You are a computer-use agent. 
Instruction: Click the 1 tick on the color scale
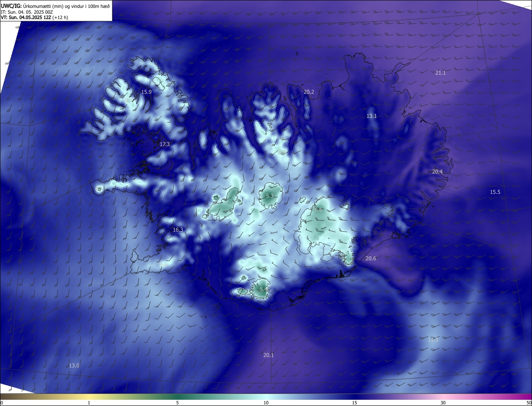[89, 403]
